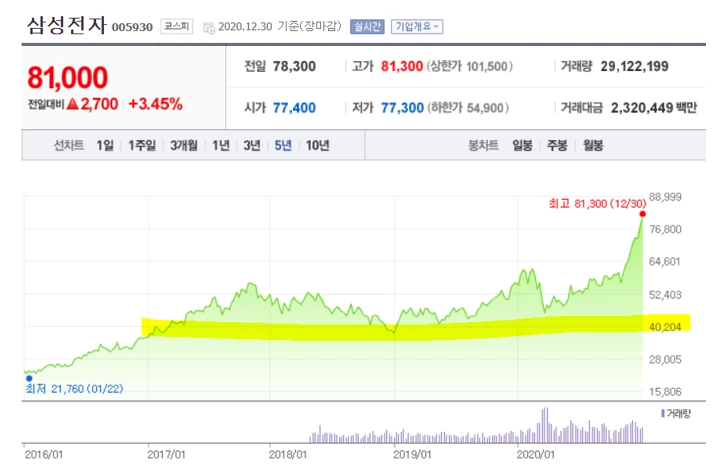
Task: Click the 52,403 y-axis label
Action: coord(665,294)
